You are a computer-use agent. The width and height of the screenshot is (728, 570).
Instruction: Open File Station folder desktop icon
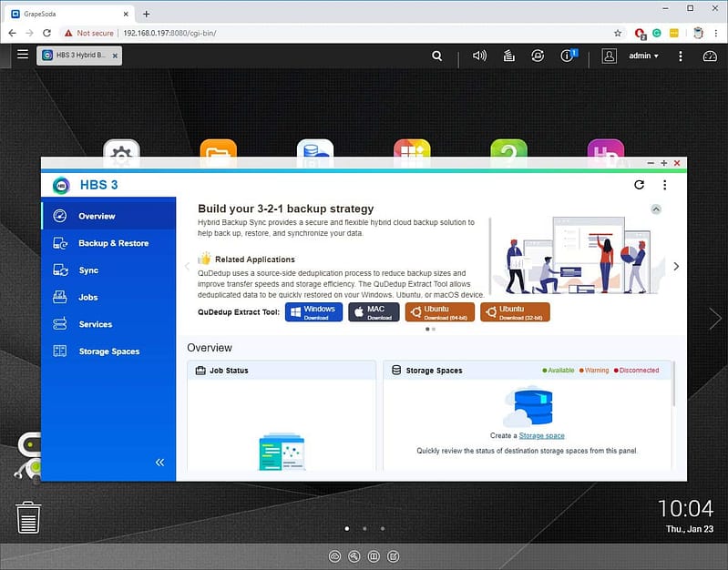[218, 153]
